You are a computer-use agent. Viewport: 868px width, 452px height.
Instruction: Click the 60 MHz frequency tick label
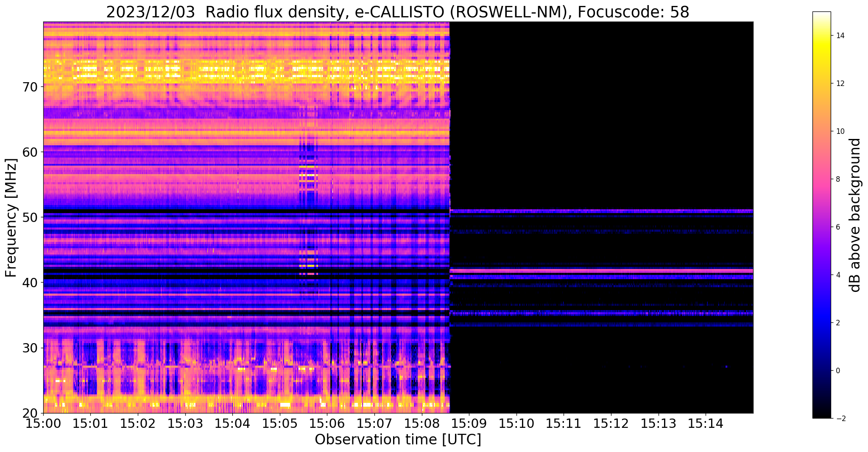click(x=30, y=152)
